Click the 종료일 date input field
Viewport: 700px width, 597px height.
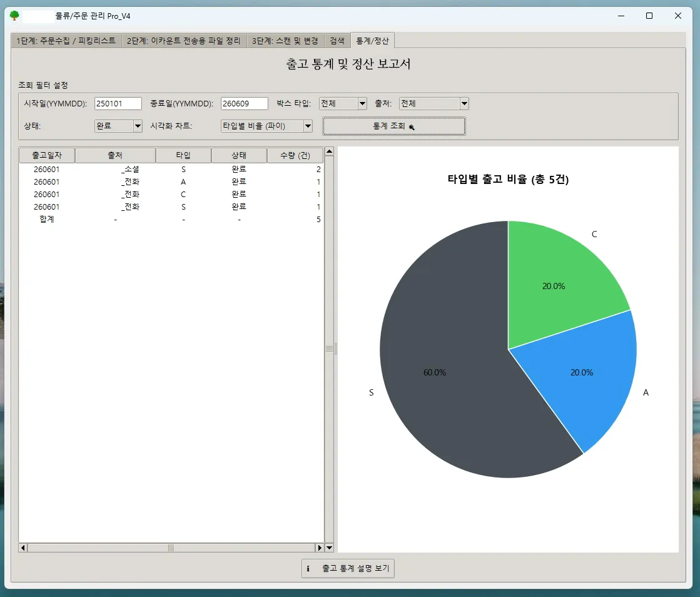245,104
